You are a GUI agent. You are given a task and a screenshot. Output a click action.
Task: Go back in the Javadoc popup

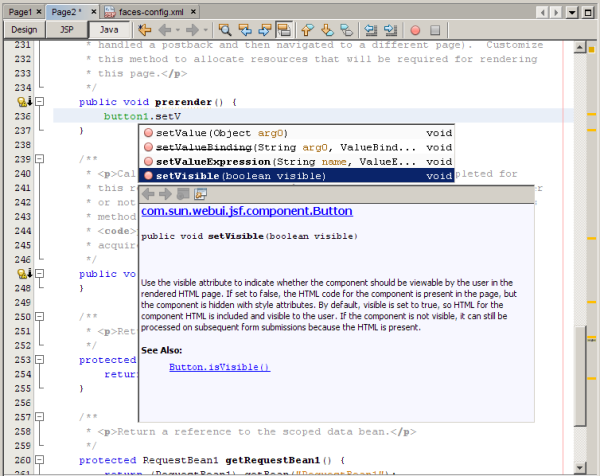(148, 194)
